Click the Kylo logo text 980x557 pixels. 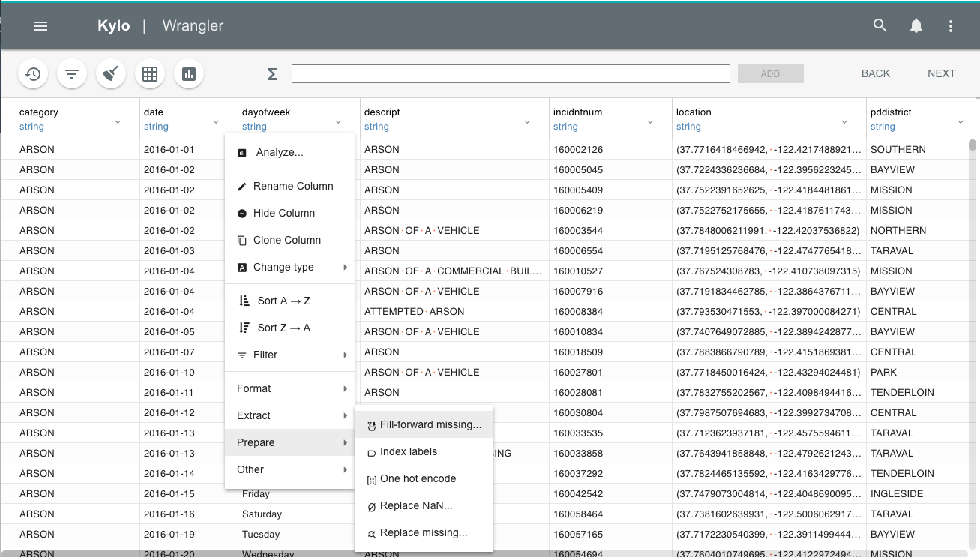point(113,26)
